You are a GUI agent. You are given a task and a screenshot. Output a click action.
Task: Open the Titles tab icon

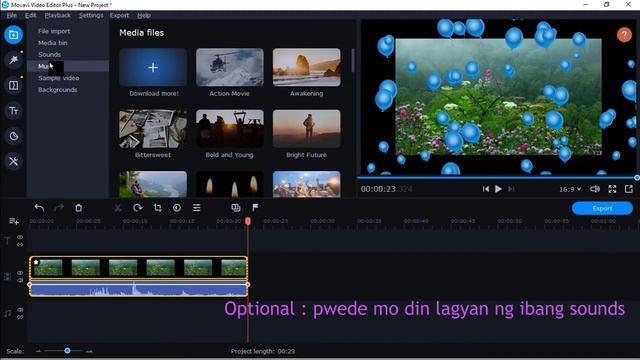coord(13,111)
